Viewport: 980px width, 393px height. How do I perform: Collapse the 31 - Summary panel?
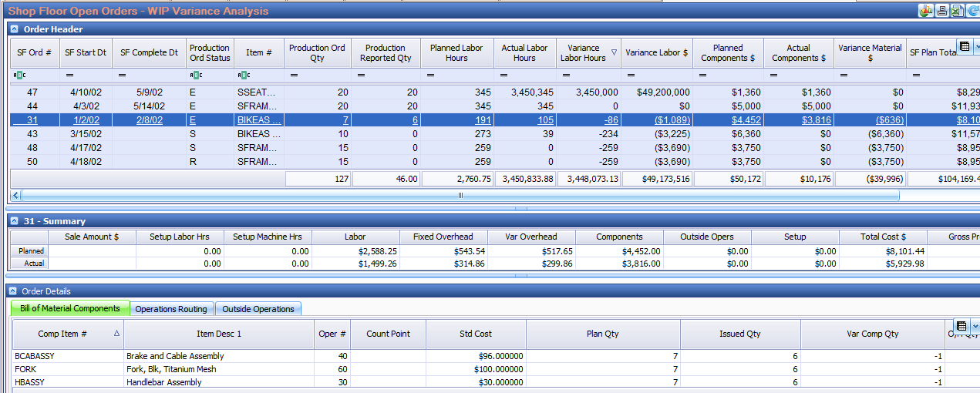coord(13,221)
